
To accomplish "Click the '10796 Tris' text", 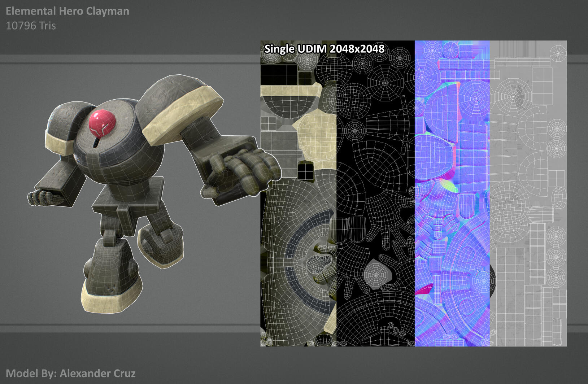I will pyautogui.click(x=31, y=26).
